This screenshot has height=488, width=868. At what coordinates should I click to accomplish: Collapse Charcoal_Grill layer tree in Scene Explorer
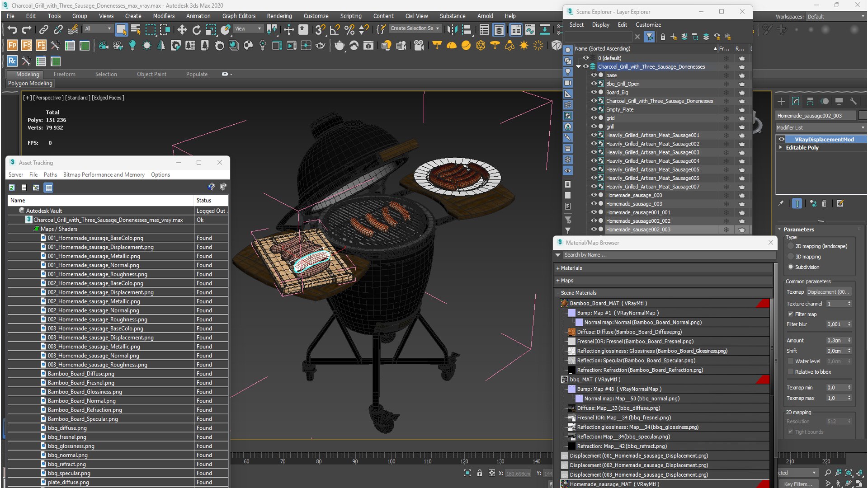click(578, 66)
